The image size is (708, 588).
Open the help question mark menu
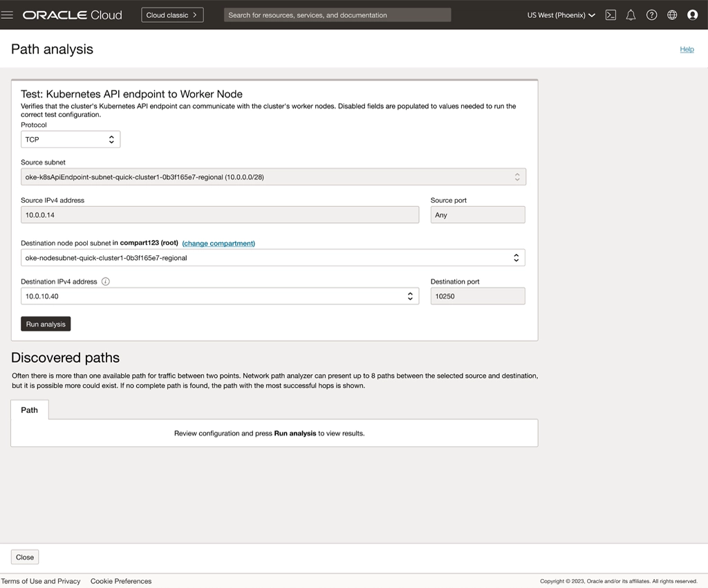click(651, 15)
